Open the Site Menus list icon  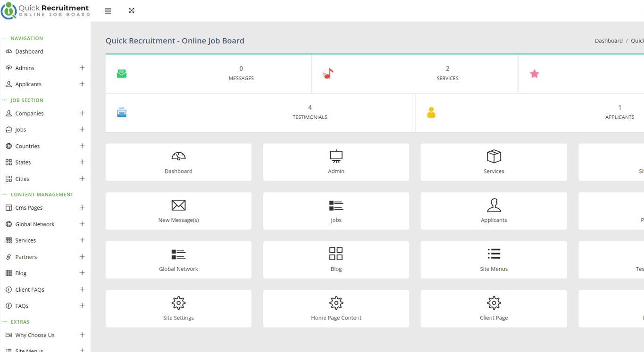coord(493,254)
